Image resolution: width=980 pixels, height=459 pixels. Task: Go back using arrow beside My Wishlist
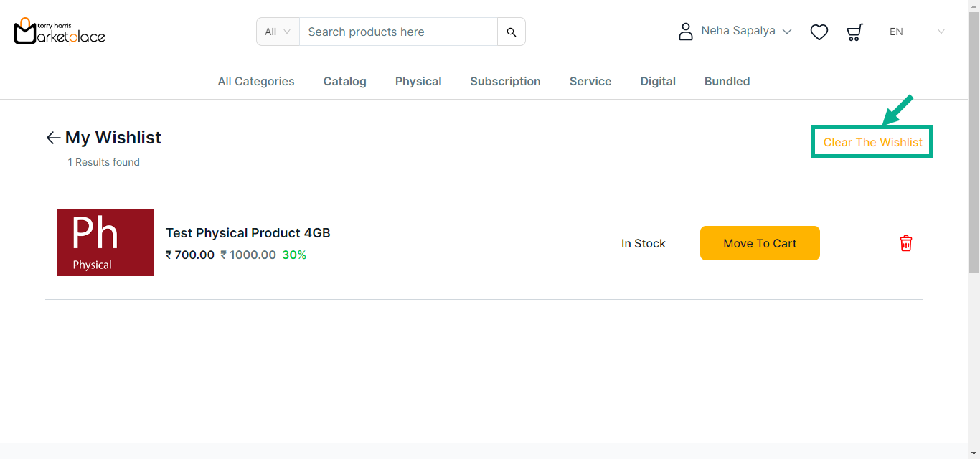pos(53,138)
